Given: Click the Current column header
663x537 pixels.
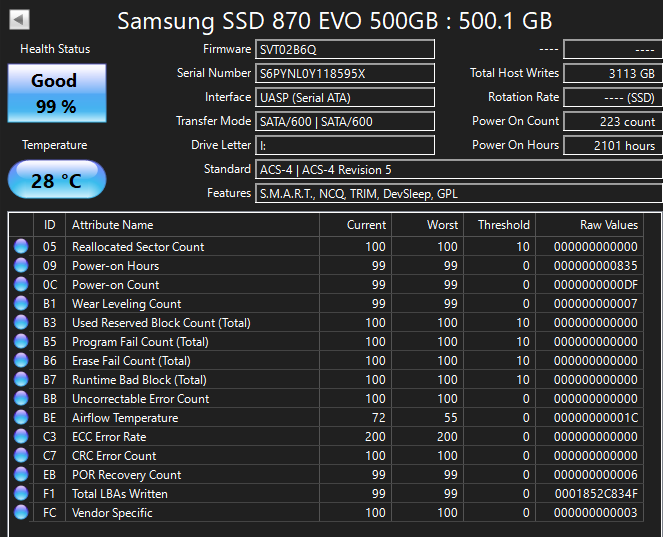Looking at the screenshot, I should click(x=356, y=225).
